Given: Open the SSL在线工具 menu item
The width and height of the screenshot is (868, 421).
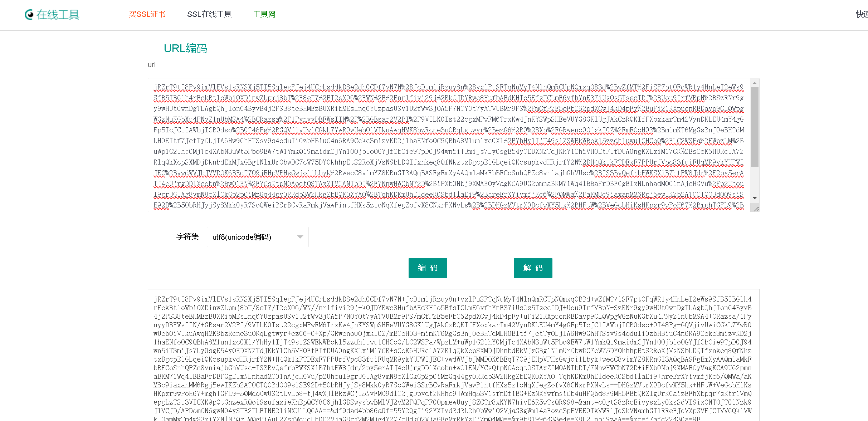Looking at the screenshot, I should (x=209, y=14).
